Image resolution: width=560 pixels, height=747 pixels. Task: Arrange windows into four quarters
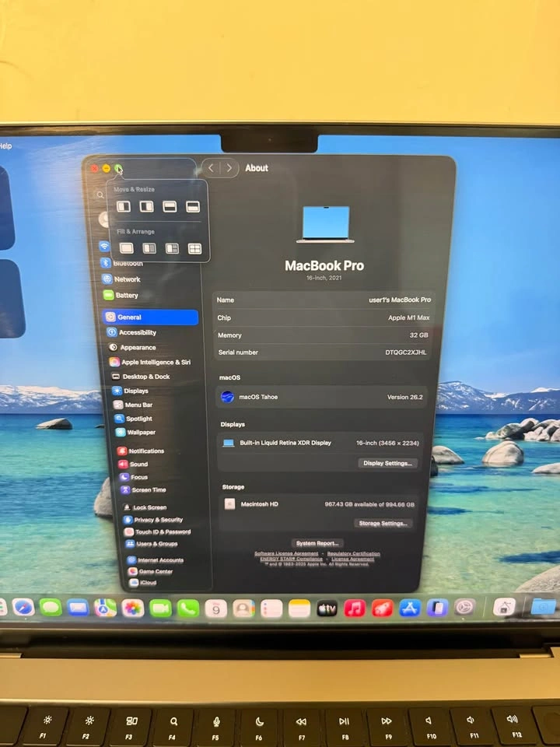(x=194, y=248)
